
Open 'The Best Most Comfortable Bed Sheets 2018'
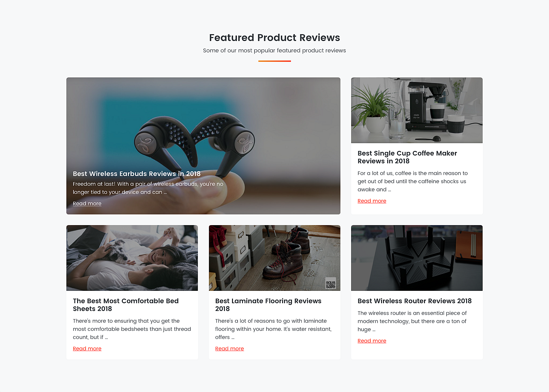[x=126, y=305]
